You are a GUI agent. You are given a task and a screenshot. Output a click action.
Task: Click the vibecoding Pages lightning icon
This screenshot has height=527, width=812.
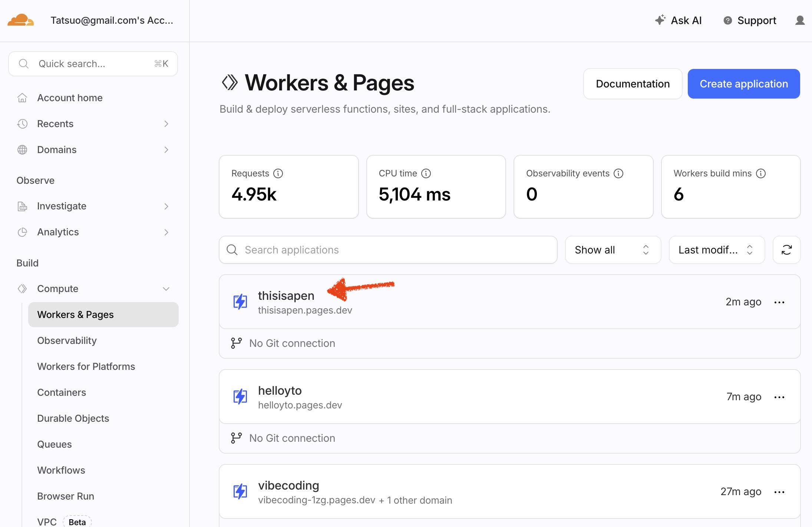(240, 491)
